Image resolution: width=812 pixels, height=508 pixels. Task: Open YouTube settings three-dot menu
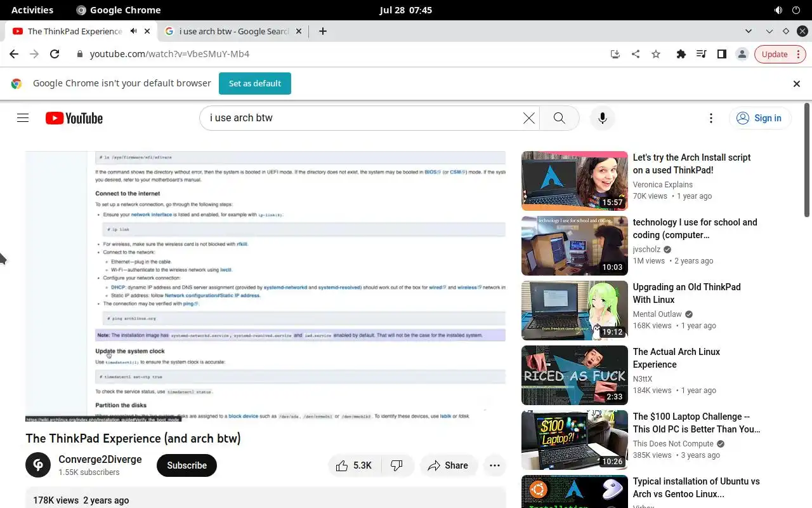[x=711, y=118]
